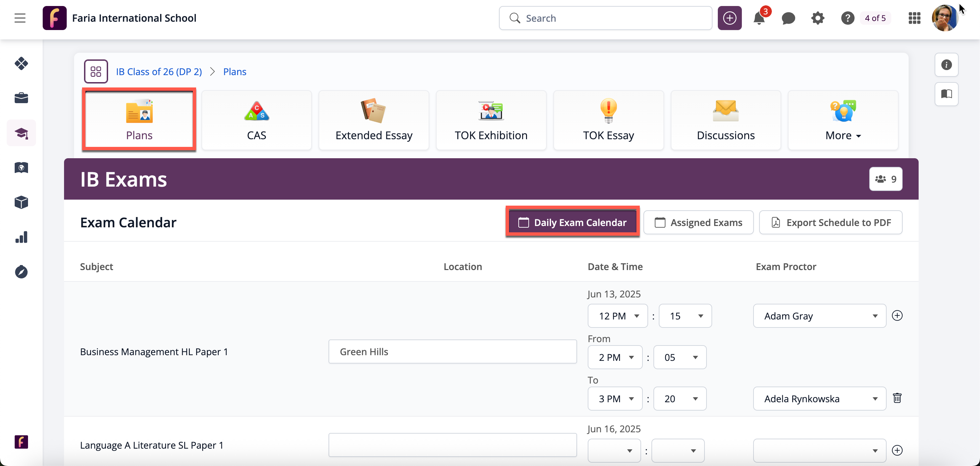Expand the 12 PM hour dropdown
This screenshot has height=466, width=980.
pyautogui.click(x=617, y=316)
